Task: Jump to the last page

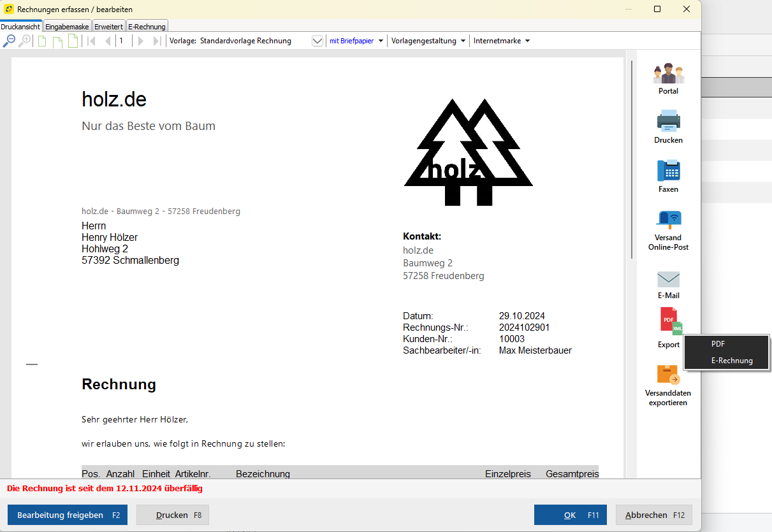Action: pyautogui.click(x=156, y=40)
